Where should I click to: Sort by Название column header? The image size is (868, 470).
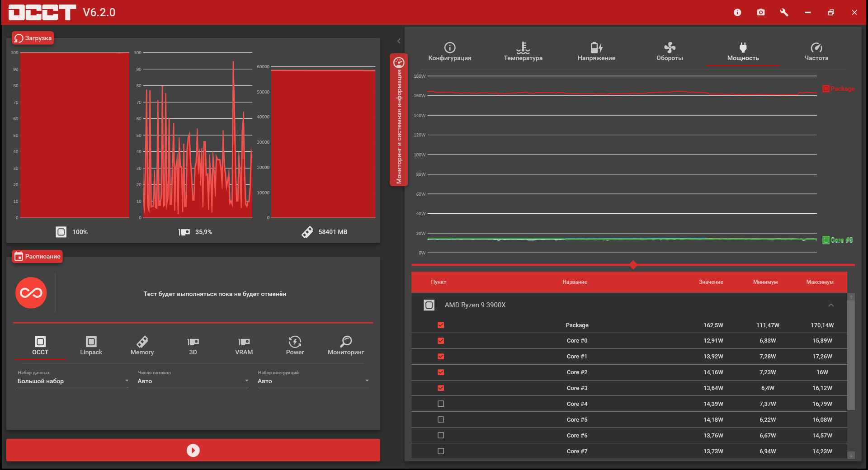click(575, 282)
